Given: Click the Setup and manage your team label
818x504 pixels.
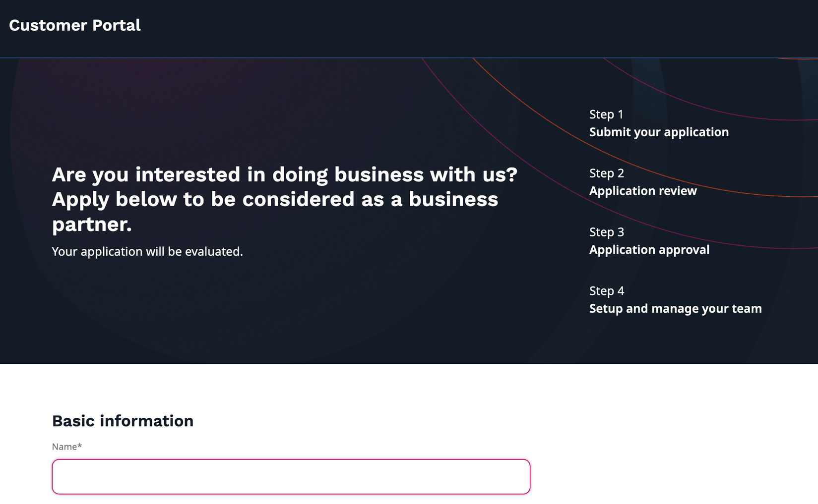Looking at the screenshot, I should pos(675,308).
